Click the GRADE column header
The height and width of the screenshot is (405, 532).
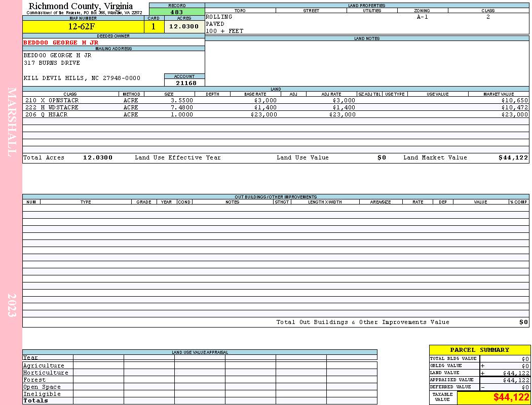pyautogui.click(x=144, y=202)
